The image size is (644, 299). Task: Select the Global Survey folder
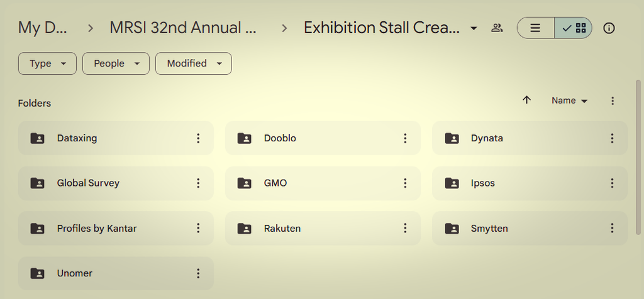(x=116, y=183)
